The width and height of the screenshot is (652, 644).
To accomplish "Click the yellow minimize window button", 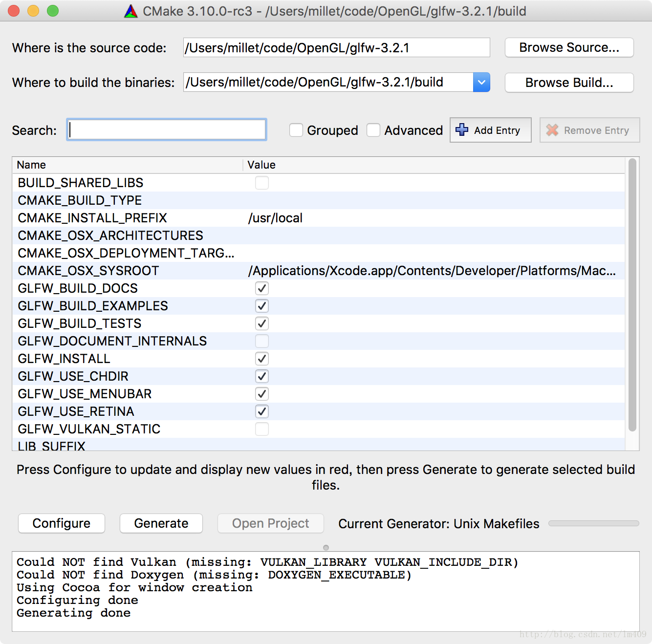I will pyautogui.click(x=33, y=11).
